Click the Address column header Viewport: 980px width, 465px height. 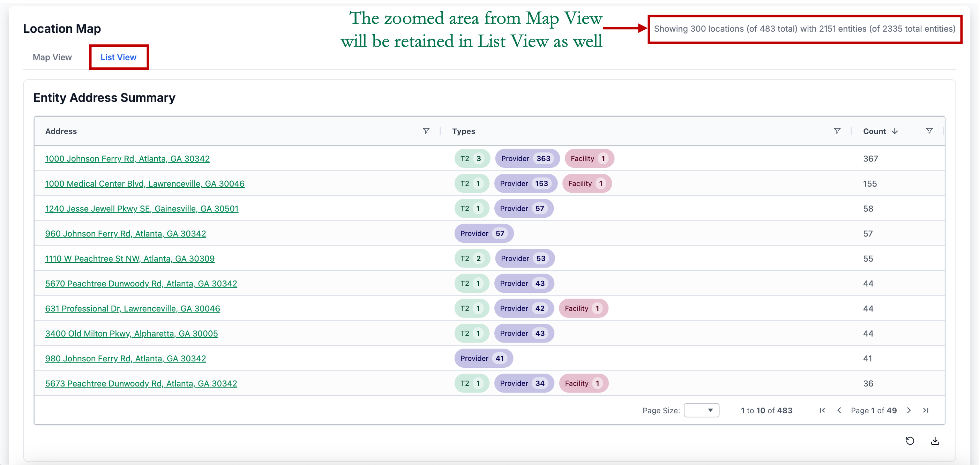pos(61,131)
